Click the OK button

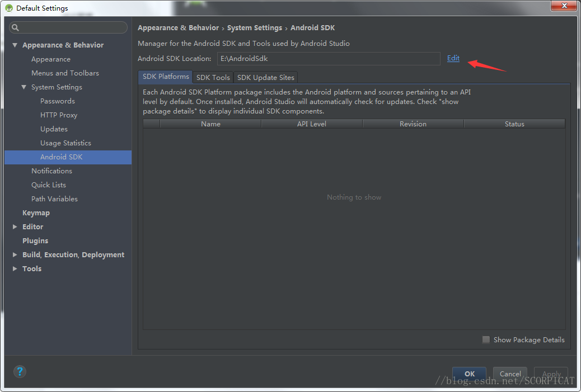click(x=469, y=374)
